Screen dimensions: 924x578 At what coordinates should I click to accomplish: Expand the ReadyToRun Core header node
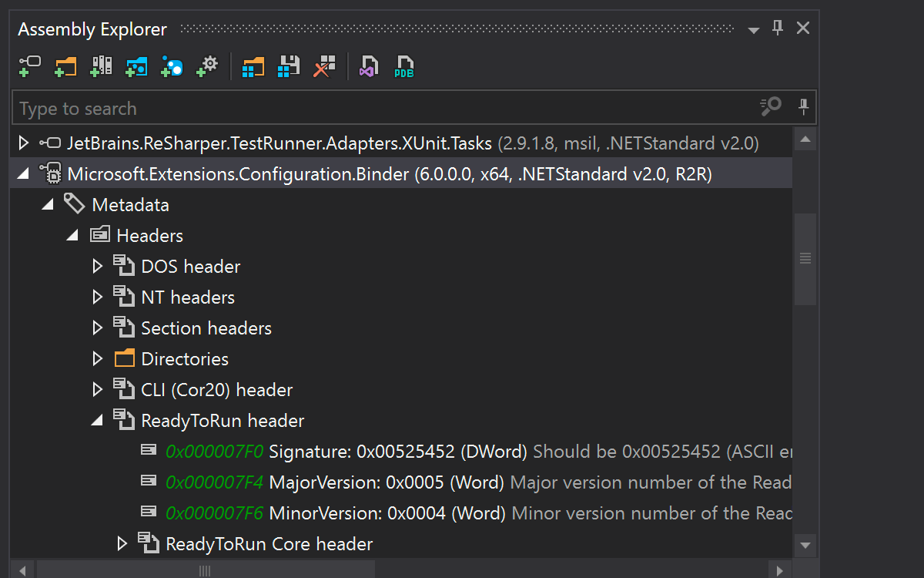122,544
